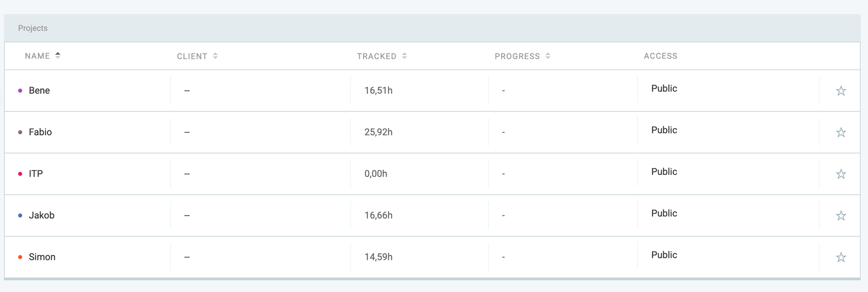Click the Access column header
The width and height of the screenshot is (868, 292).
tap(660, 56)
